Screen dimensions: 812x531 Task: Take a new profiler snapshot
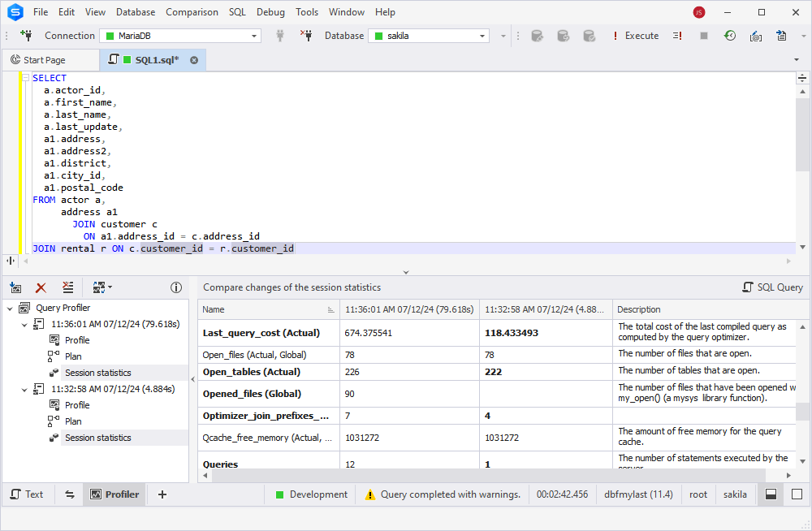[15, 287]
